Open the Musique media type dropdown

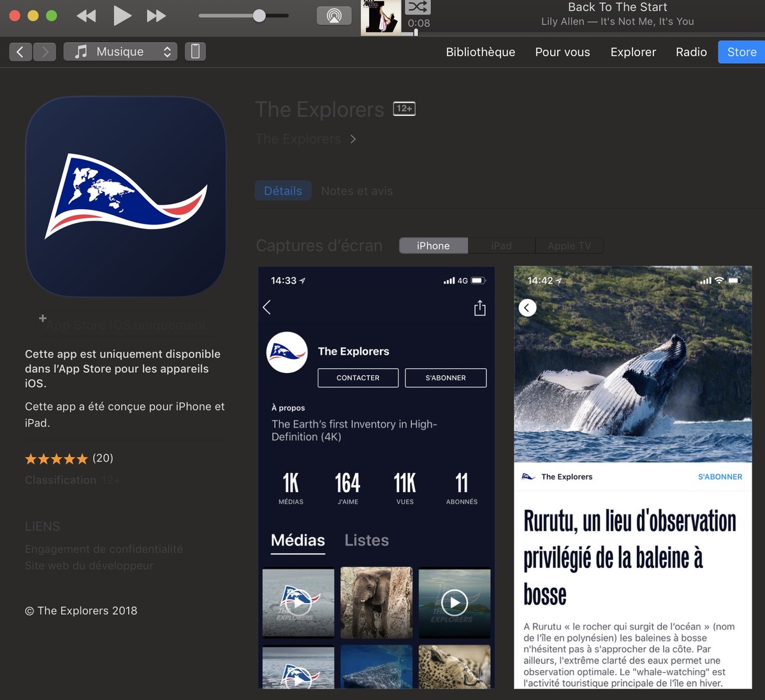tap(120, 52)
